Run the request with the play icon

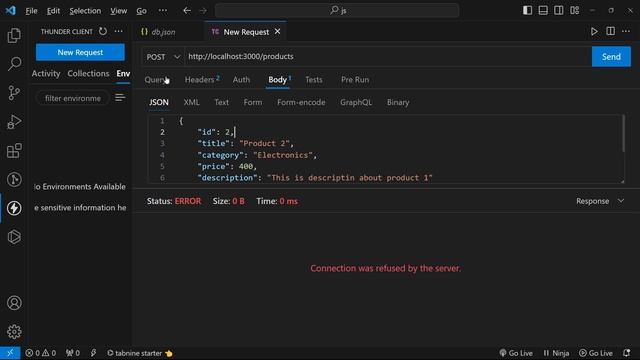[x=594, y=31]
